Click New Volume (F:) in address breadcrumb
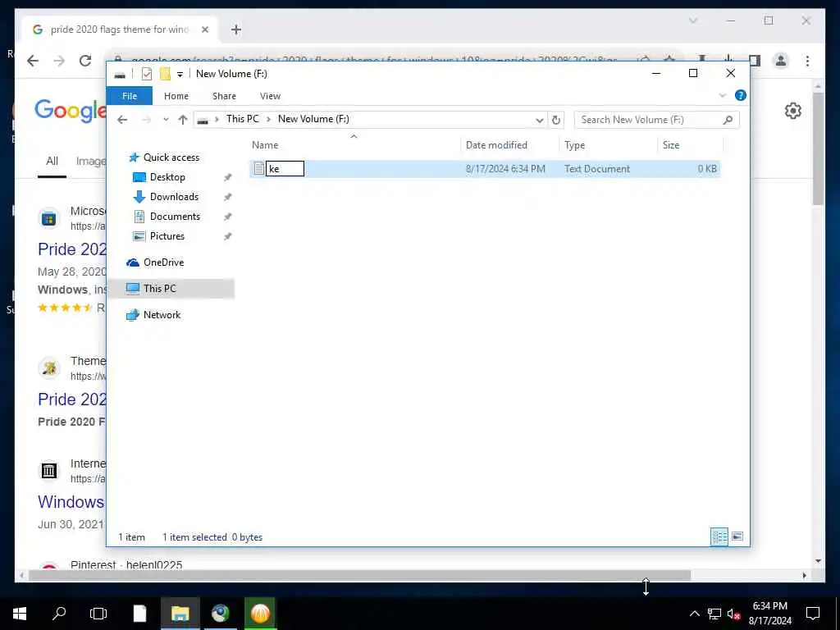This screenshot has height=630, width=840. [313, 119]
